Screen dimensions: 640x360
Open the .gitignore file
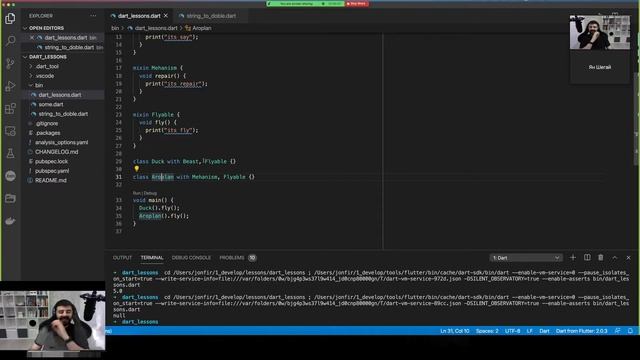(47, 123)
